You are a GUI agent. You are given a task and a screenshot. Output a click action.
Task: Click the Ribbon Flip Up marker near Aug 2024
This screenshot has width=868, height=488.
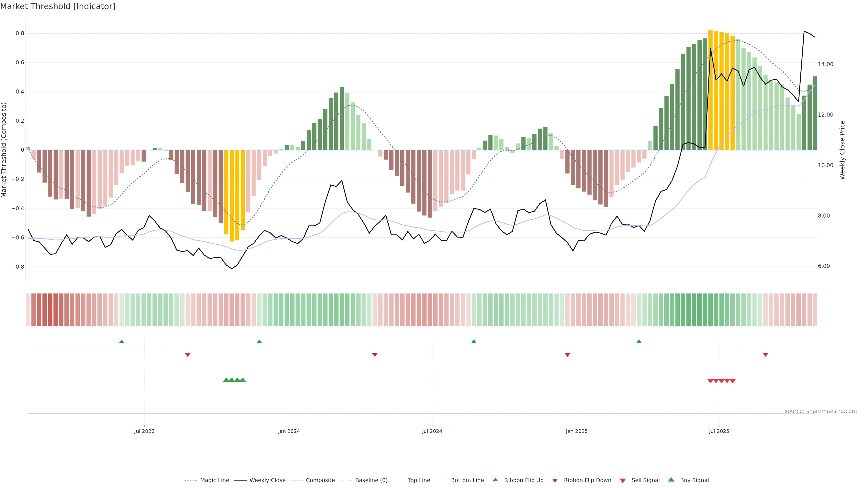click(x=474, y=342)
